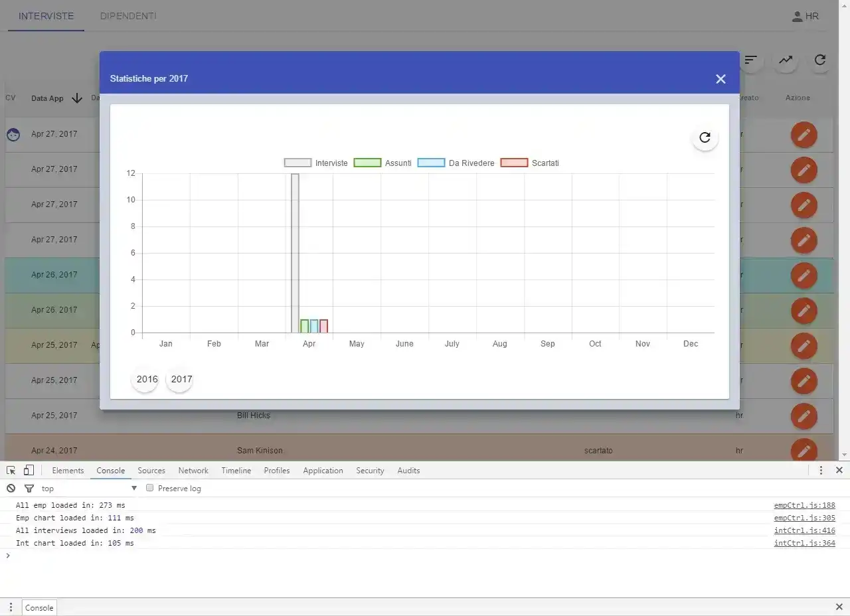Open the intCtrl.js:416 source link
Screen dimensions: 850x616
804,530
